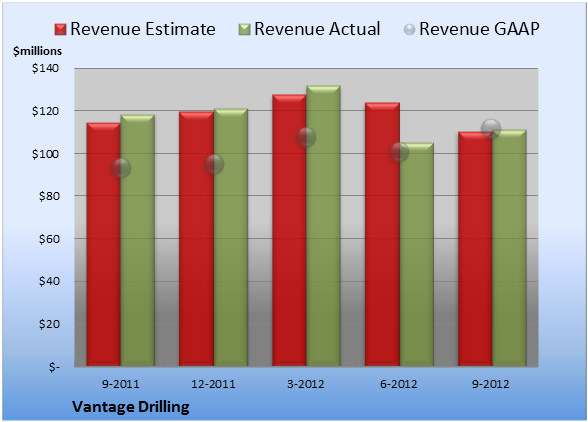This screenshot has height=422, width=588.
Task: Click the GAAP sphere marker for 9-2012
Action: pos(491,129)
